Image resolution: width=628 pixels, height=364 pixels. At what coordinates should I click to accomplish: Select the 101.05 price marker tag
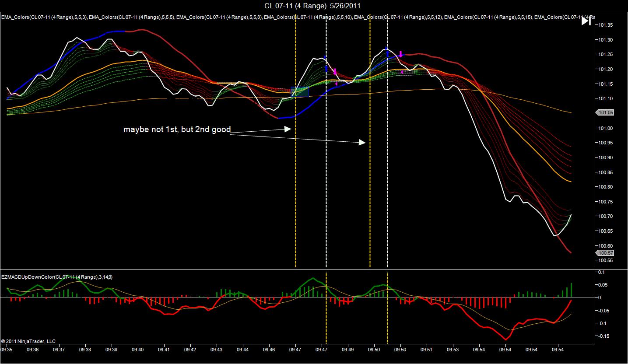click(x=605, y=112)
